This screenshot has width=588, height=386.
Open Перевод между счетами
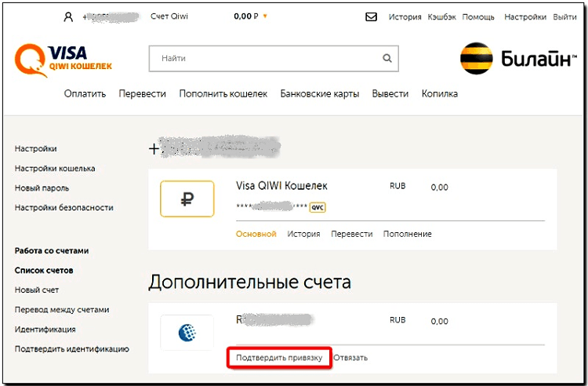click(x=62, y=310)
